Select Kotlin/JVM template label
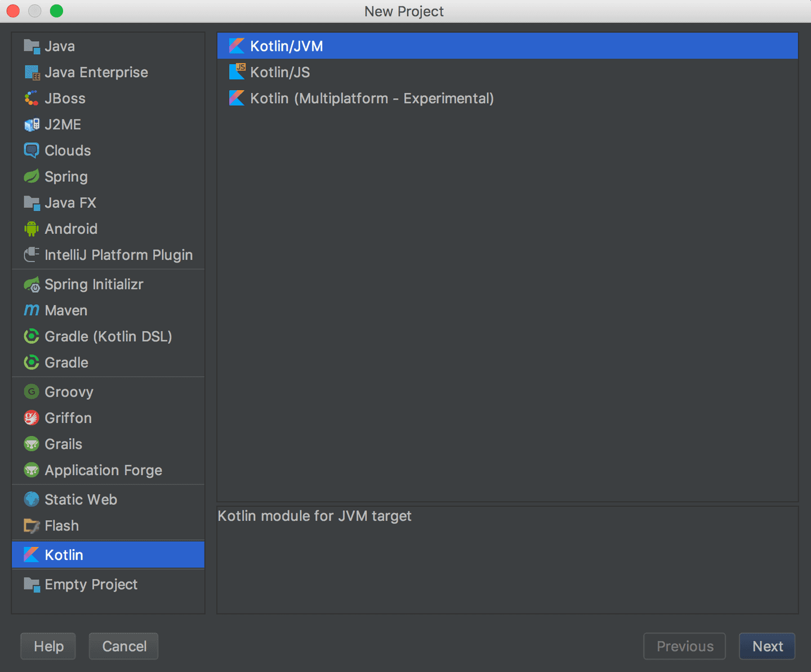Screen dimensions: 811x672 (x=287, y=46)
